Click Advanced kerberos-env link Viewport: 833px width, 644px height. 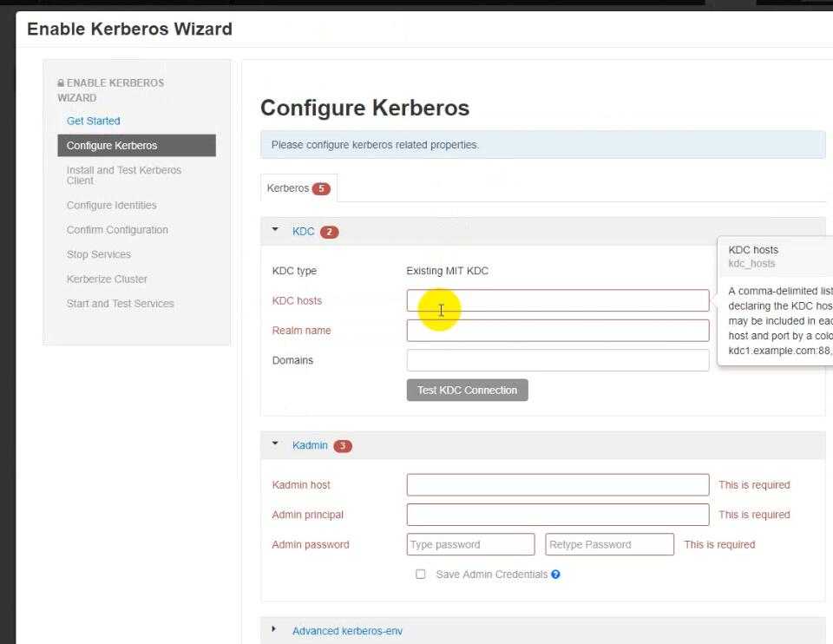coord(347,631)
